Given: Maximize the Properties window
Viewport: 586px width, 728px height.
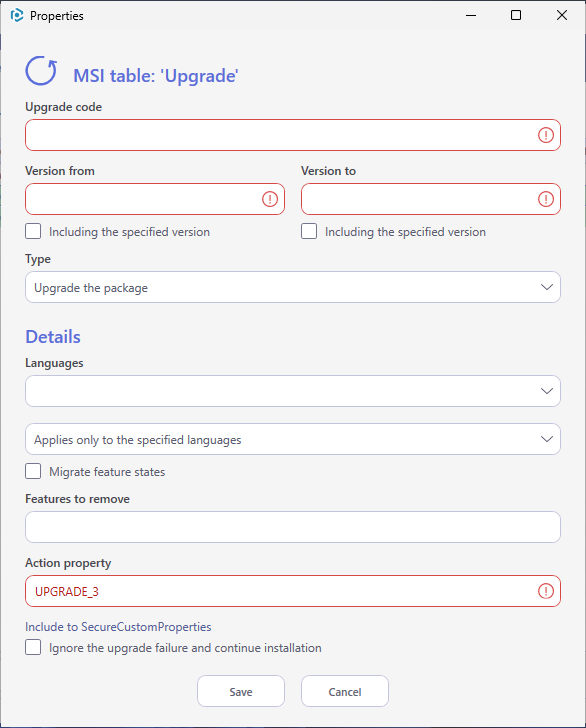Looking at the screenshot, I should (x=515, y=15).
